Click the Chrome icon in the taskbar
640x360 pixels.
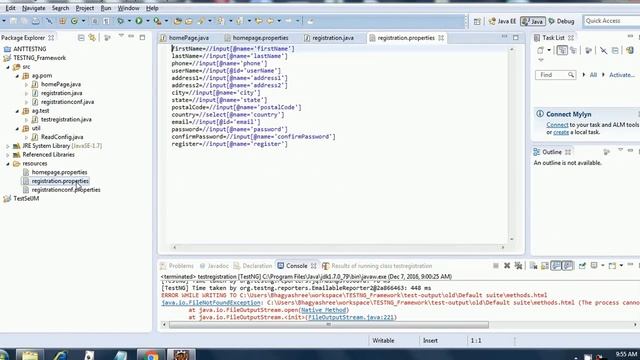point(151,355)
